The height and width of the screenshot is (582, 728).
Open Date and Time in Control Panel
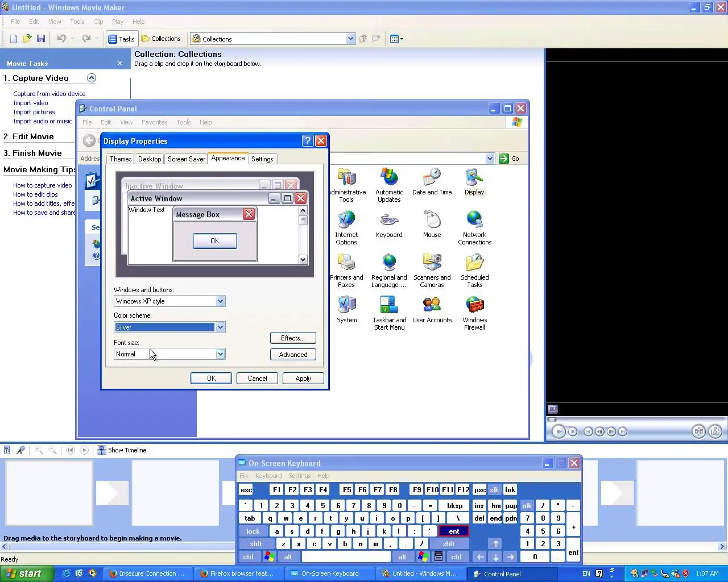(x=432, y=182)
